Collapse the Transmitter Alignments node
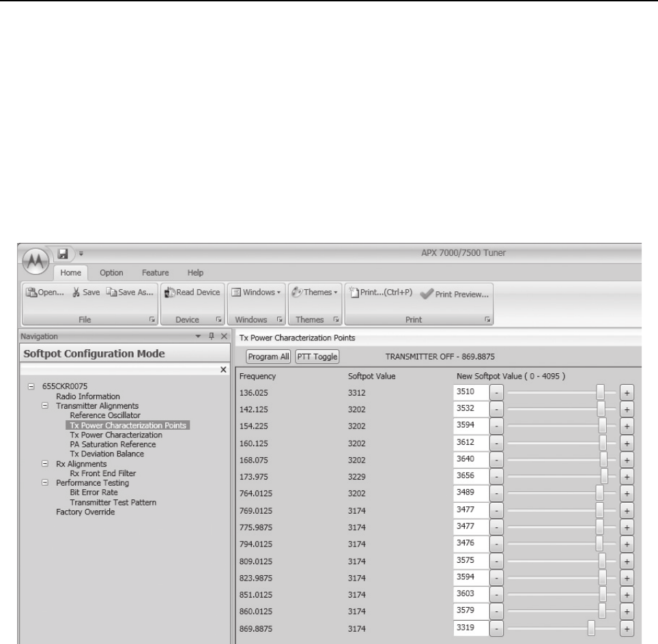This screenshot has width=658, height=644. click(45, 406)
